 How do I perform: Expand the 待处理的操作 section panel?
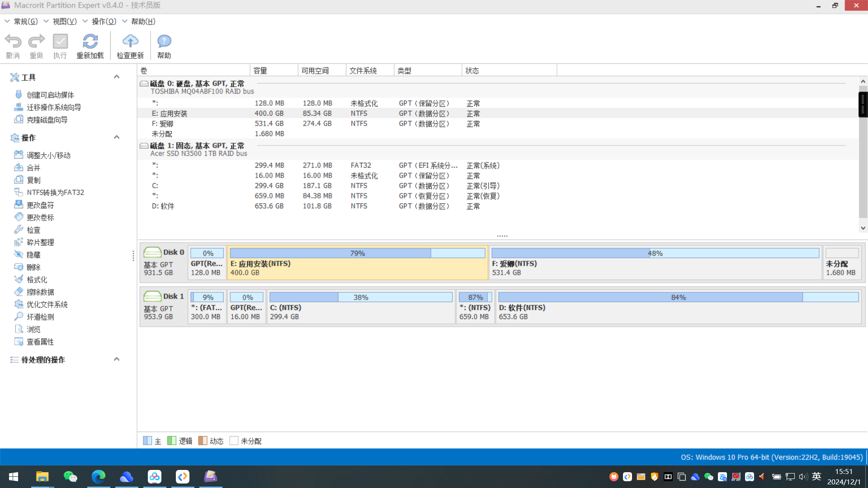click(117, 360)
